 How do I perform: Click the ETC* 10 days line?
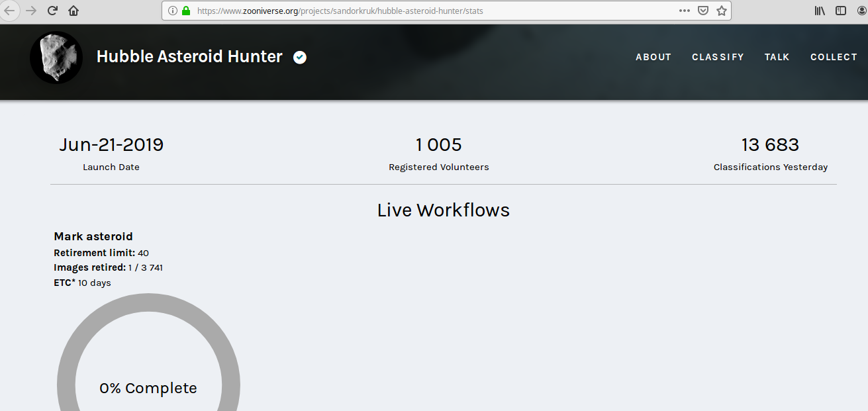83,283
